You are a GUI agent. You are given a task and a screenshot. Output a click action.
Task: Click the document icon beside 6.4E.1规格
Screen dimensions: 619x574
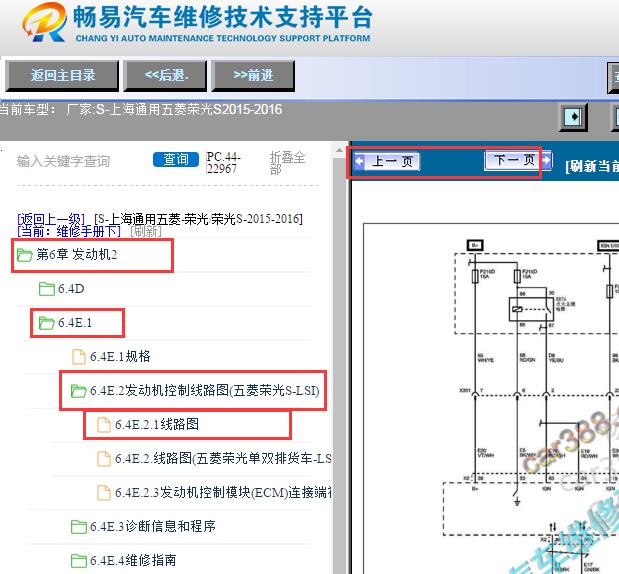pyautogui.click(x=79, y=356)
